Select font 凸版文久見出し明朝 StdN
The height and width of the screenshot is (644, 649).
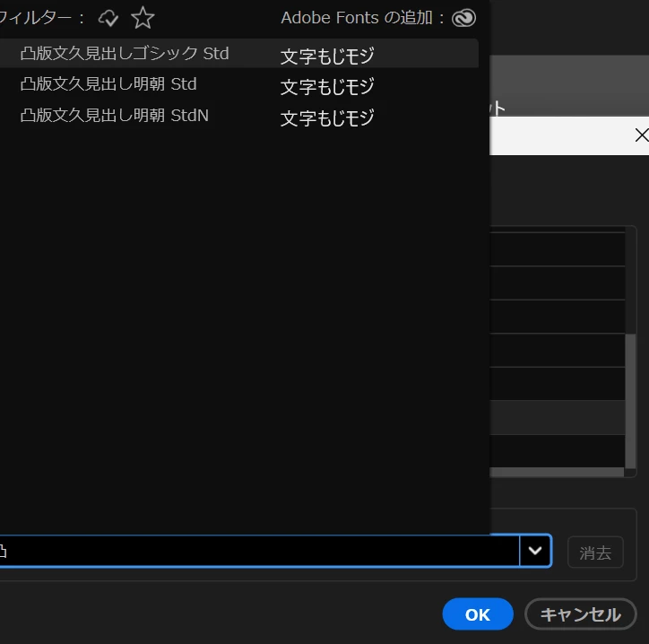coord(114,115)
